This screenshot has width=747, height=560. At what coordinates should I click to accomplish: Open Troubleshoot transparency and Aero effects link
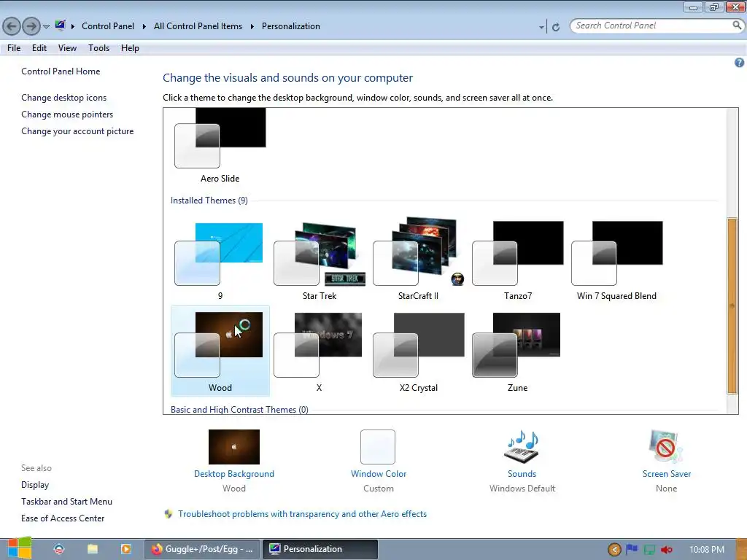point(302,514)
